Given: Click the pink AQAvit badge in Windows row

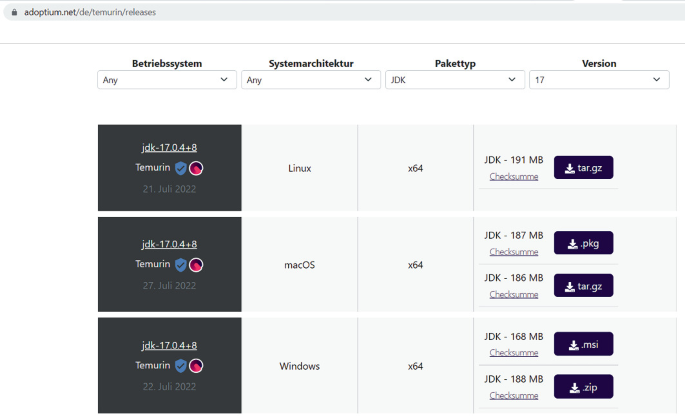Looking at the screenshot, I should pyautogui.click(x=197, y=366).
